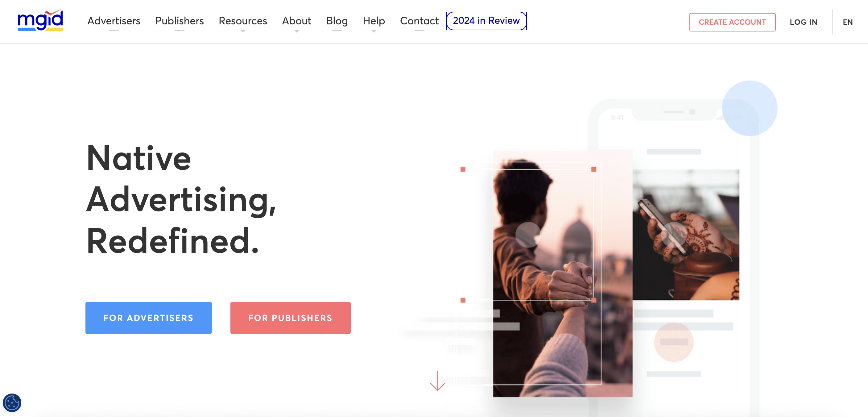Expand the Help dropdown menu
Image resolution: width=868 pixels, height=417 pixels.
pos(374,21)
